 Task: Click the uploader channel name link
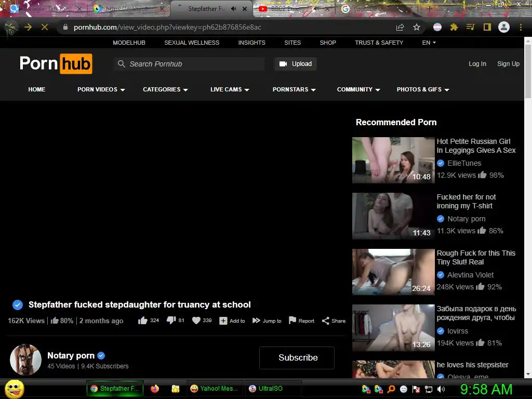[x=71, y=355]
